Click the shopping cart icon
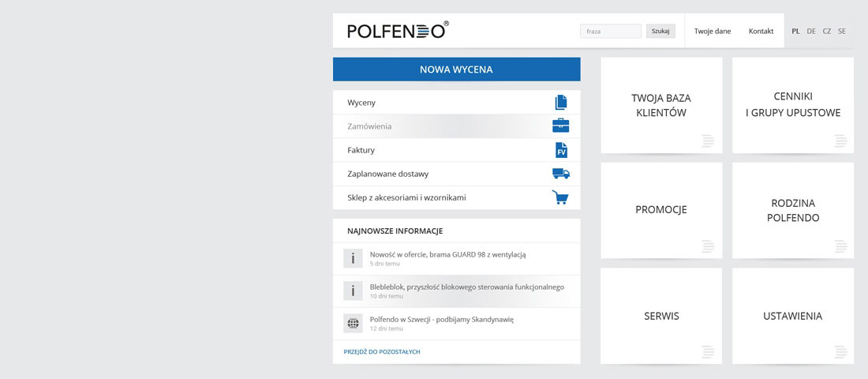868x379 pixels. pos(560,197)
